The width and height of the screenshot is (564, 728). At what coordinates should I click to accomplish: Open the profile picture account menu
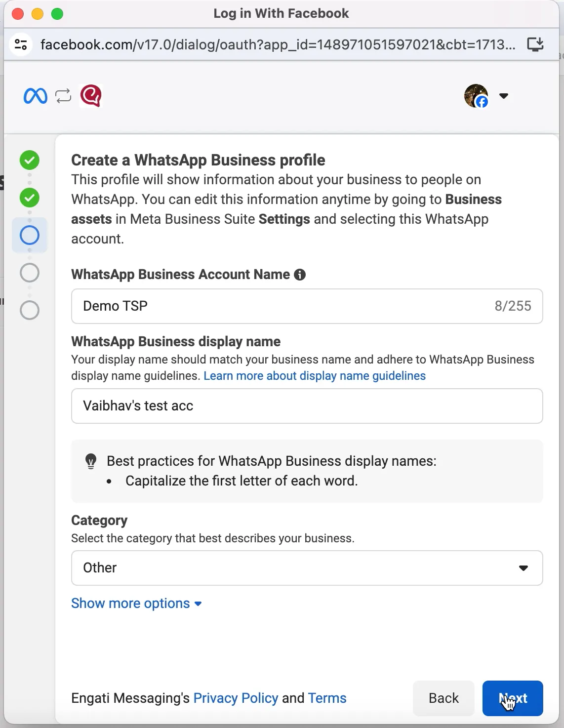click(x=476, y=96)
